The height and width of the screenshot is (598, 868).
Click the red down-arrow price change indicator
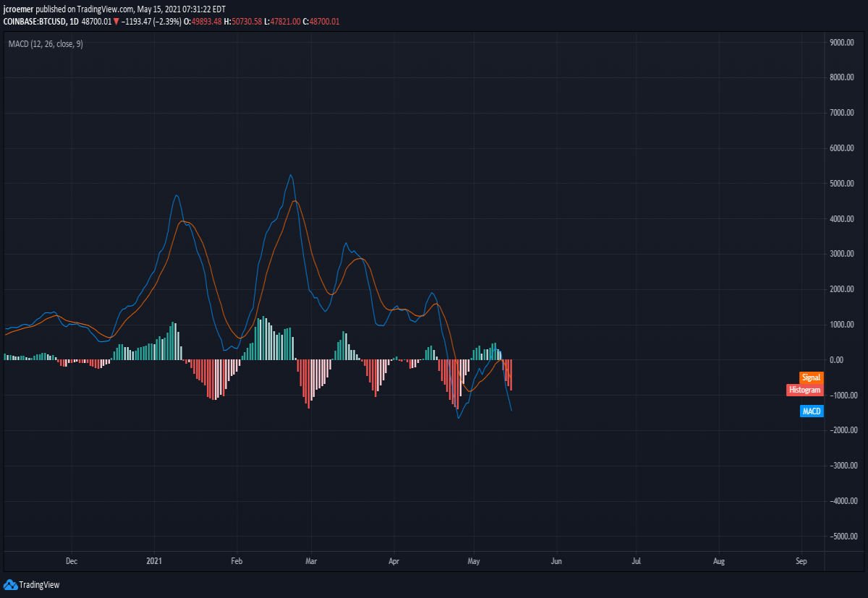coord(116,22)
